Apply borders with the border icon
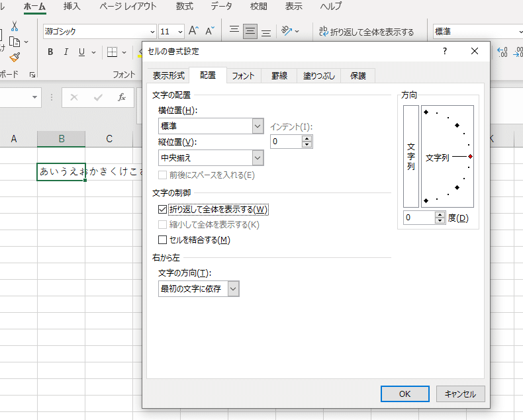This screenshot has height=420, width=523. pos(112,52)
